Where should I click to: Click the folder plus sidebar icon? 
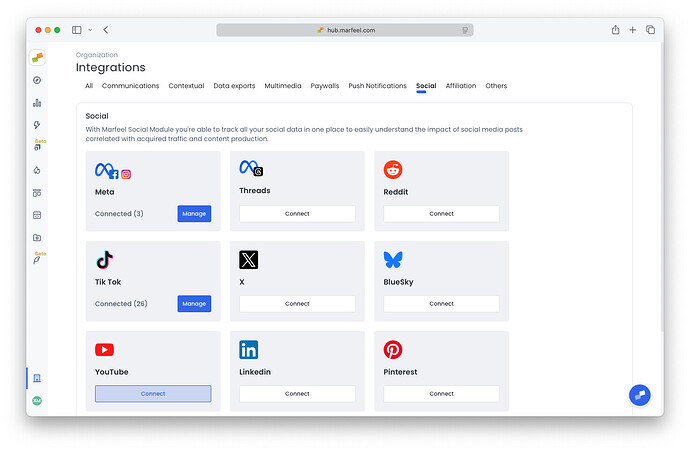37,238
